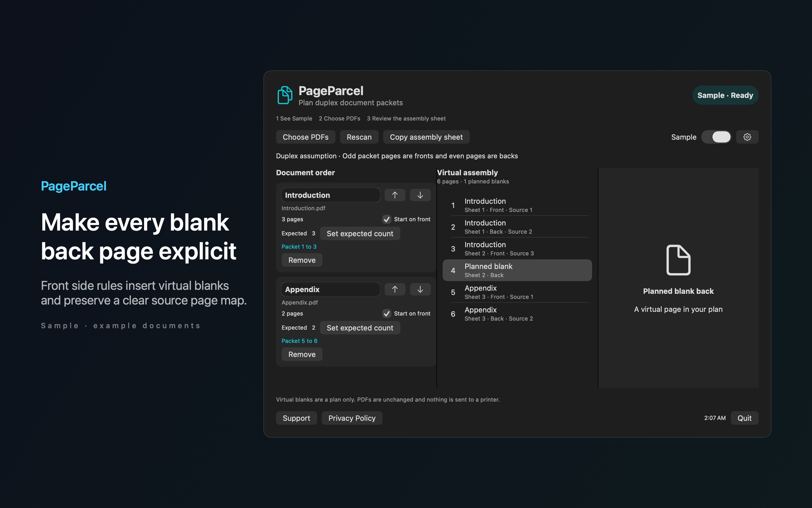
Task: Click the Packet 1 to 3 label
Action: coord(299,247)
